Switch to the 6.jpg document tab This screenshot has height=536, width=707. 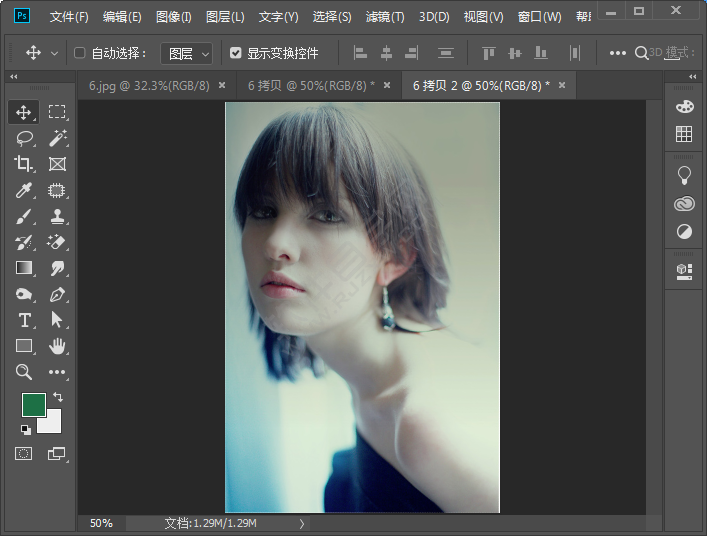pyautogui.click(x=148, y=86)
